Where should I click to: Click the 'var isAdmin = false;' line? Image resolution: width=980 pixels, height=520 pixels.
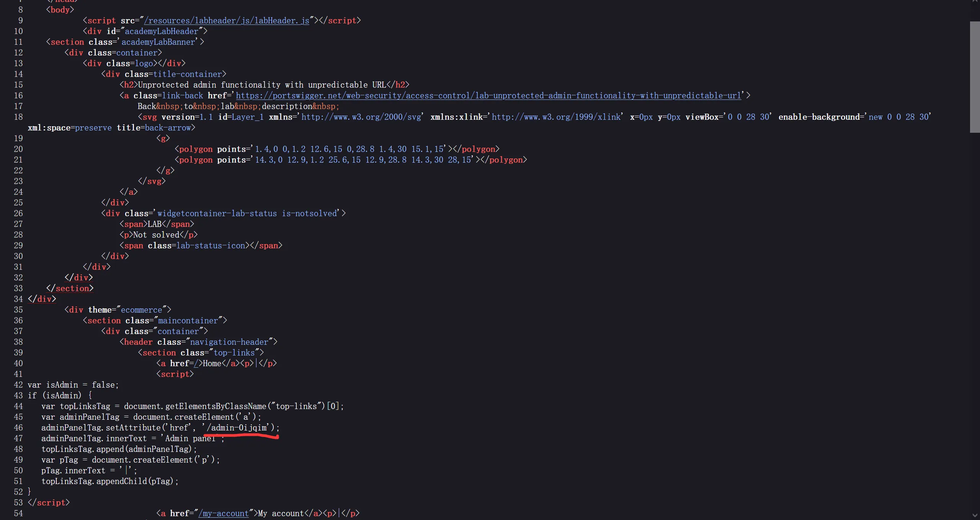73,385
